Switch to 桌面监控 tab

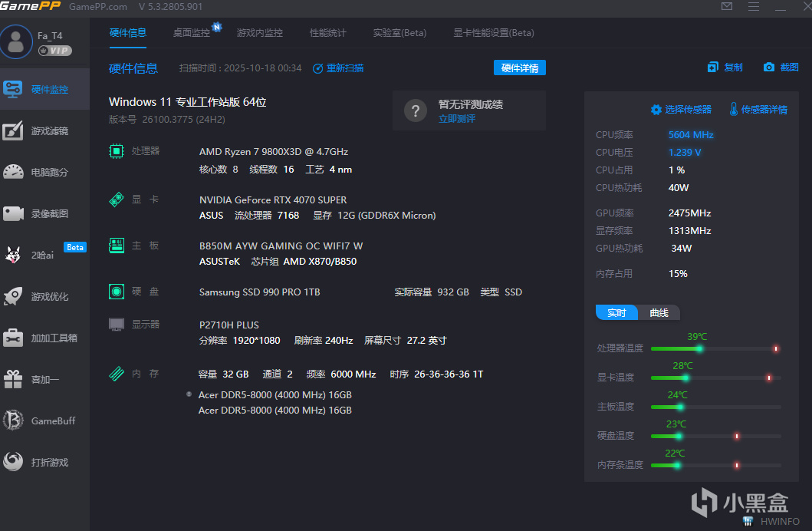pyautogui.click(x=192, y=33)
